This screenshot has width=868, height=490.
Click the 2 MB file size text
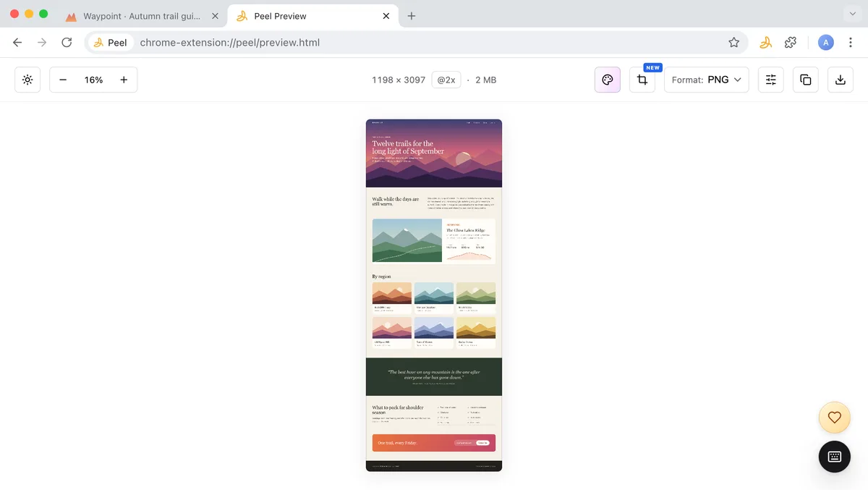point(485,80)
